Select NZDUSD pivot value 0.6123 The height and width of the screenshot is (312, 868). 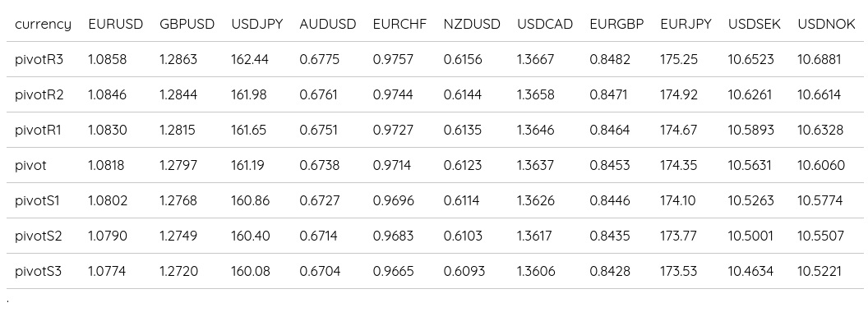462,165
